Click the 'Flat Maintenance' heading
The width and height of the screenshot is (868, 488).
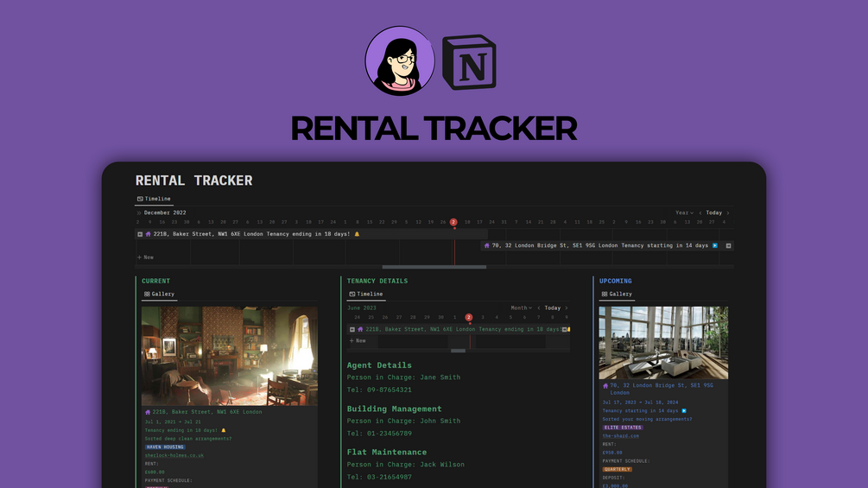[x=386, y=453]
